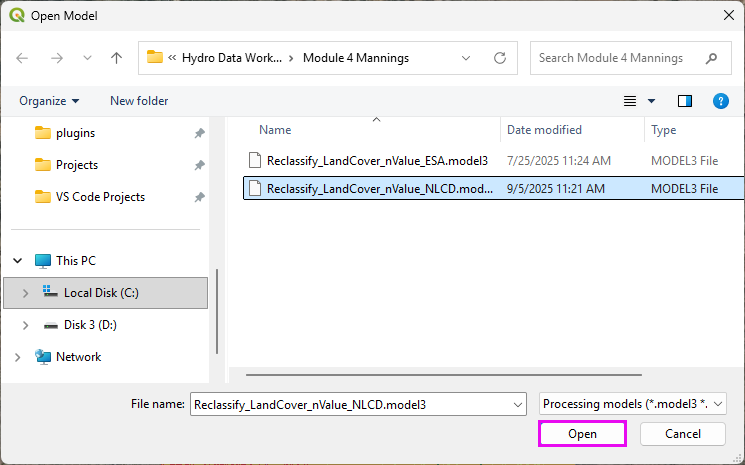
Task: Click the Back navigation arrow
Action: 23,58
